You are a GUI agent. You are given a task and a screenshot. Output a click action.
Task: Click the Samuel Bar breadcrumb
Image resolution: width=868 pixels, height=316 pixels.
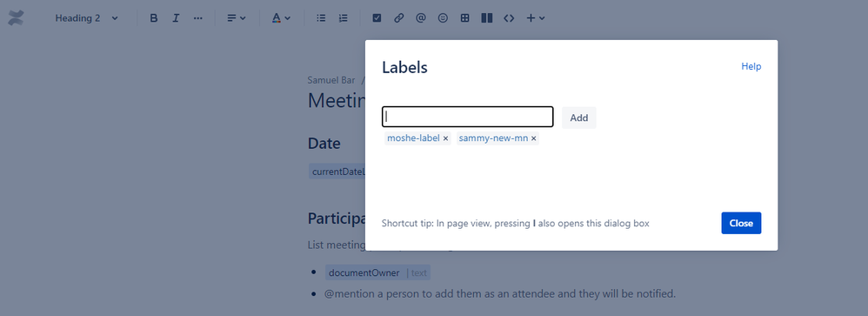(331, 80)
